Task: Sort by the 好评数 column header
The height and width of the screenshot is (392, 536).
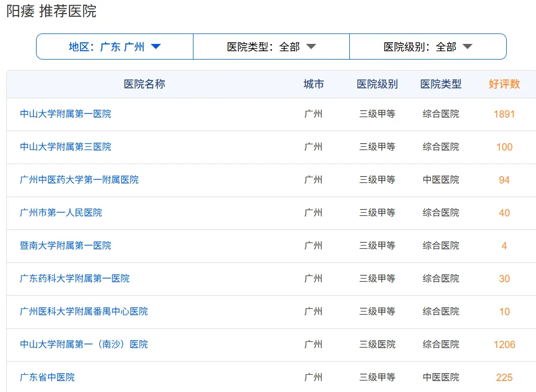Action: [504, 84]
